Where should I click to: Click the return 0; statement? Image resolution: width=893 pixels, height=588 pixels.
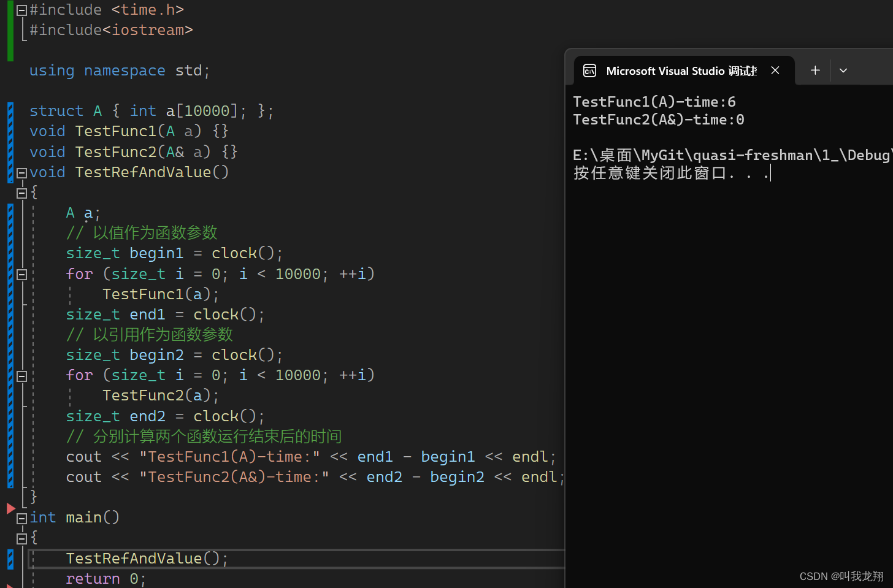coord(105,579)
